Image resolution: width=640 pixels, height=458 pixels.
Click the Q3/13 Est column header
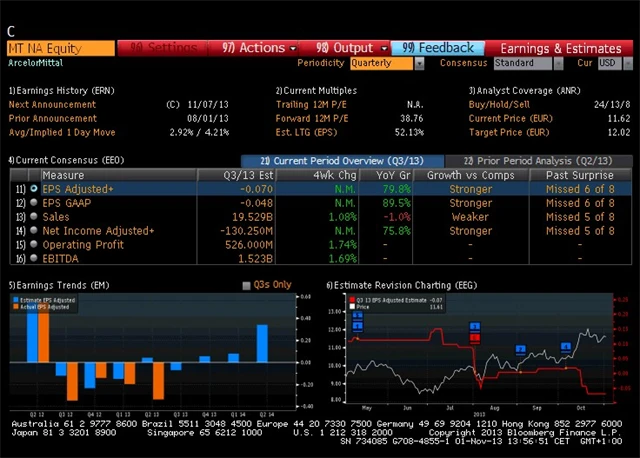click(x=237, y=175)
